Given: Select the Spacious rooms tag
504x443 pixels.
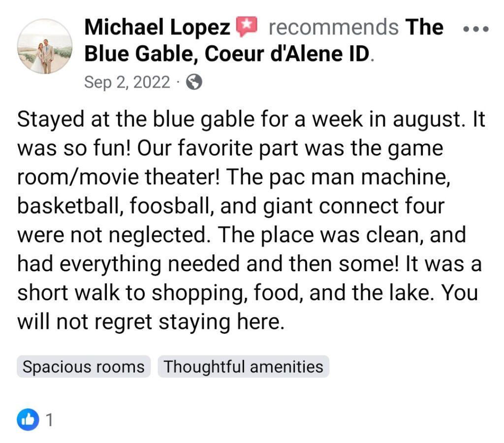Looking at the screenshot, I should pos(84,367).
